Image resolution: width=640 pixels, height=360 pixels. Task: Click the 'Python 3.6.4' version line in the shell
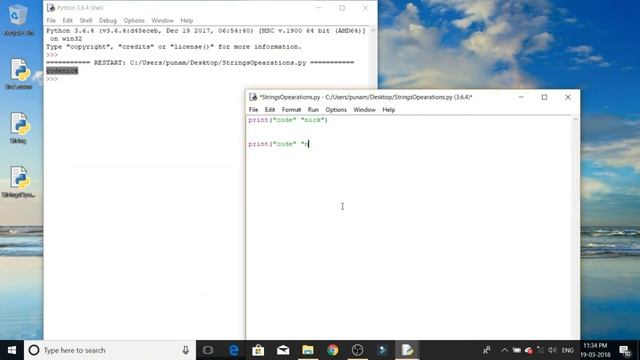(x=206, y=31)
